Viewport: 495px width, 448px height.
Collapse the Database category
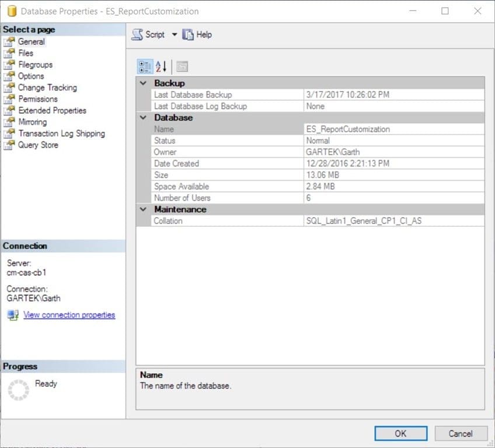pos(144,118)
